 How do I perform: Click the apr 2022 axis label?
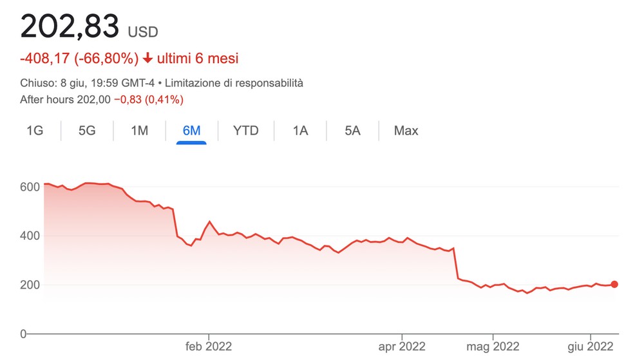[x=402, y=347]
